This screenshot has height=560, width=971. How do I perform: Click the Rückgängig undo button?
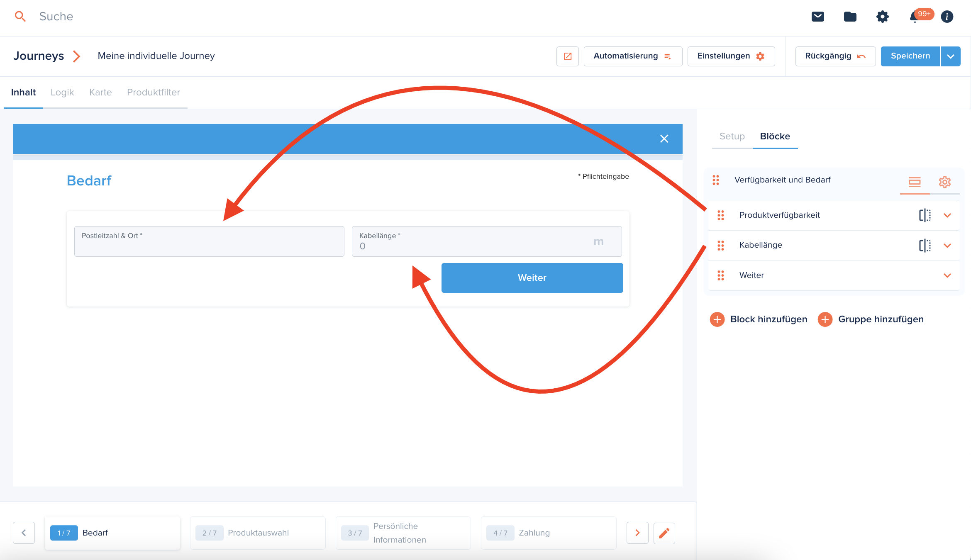836,56
